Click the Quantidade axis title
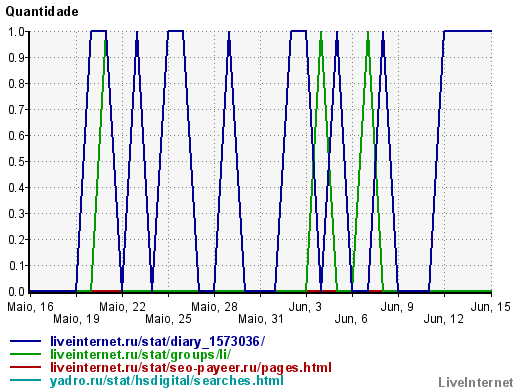This screenshot has width=520, height=392. (x=42, y=12)
